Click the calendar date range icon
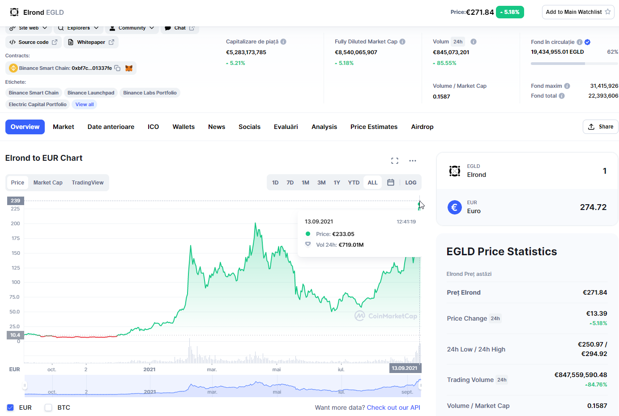The width and height of the screenshot is (619, 416). (x=390, y=182)
